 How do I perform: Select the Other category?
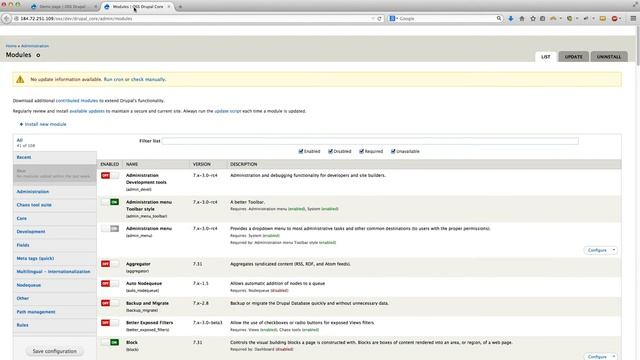pos(23,298)
